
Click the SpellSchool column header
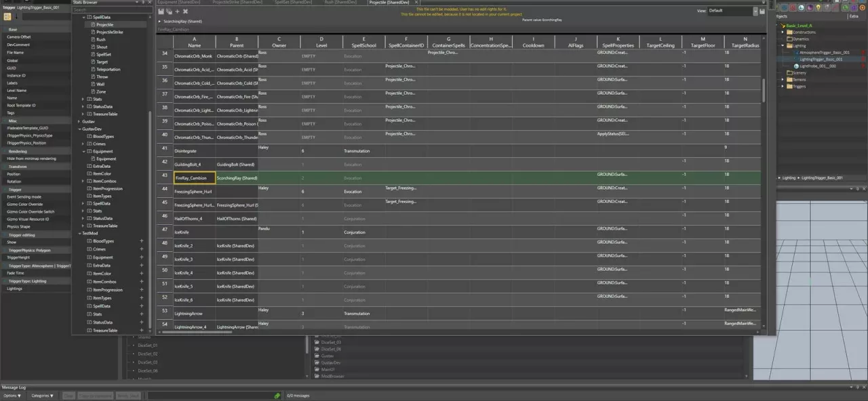363,42
